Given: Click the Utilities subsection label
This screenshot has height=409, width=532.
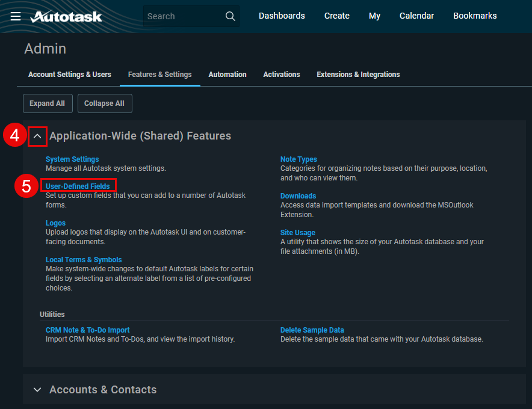Looking at the screenshot, I should click(x=52, y=315).
